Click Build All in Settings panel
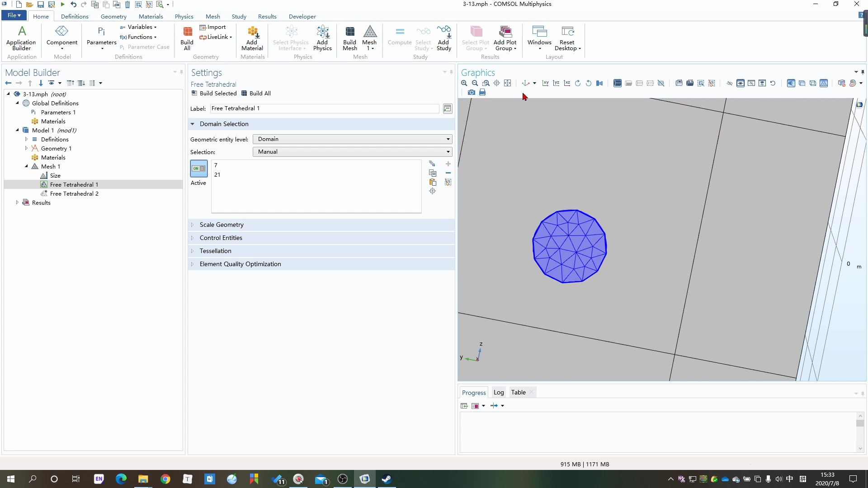868x488 pixels. click(256, 93)
